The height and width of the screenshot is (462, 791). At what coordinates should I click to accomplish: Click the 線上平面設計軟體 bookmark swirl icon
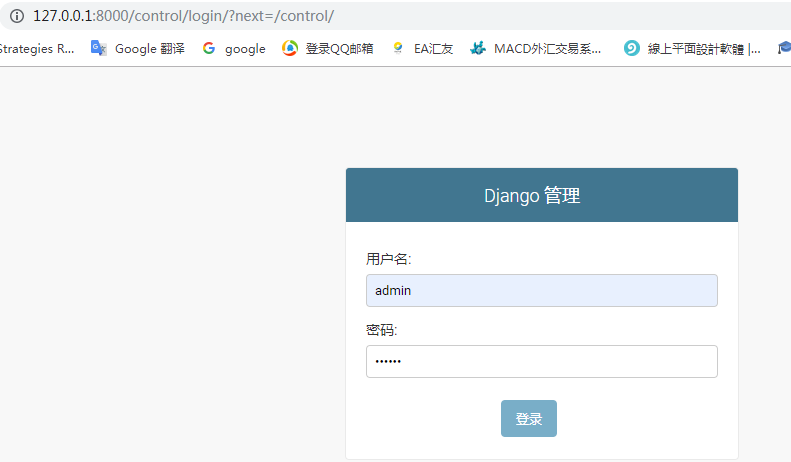pos(632,48)
